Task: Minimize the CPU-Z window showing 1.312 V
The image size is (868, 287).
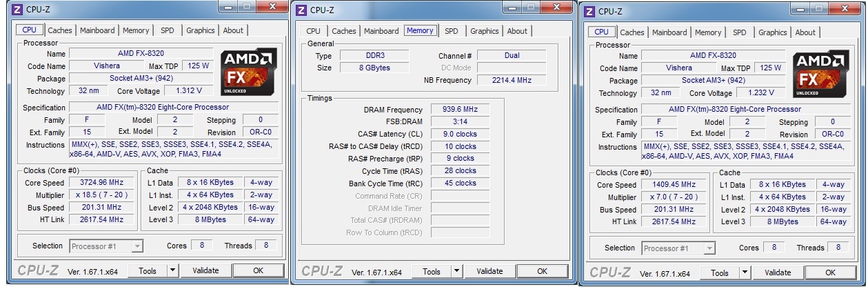Action: coord(228,6)
